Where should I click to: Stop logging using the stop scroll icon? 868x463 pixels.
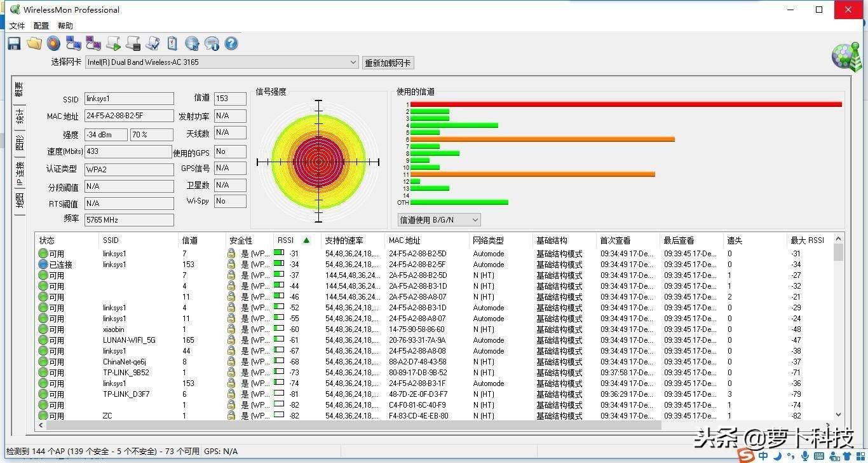click(x=132, y=43)
